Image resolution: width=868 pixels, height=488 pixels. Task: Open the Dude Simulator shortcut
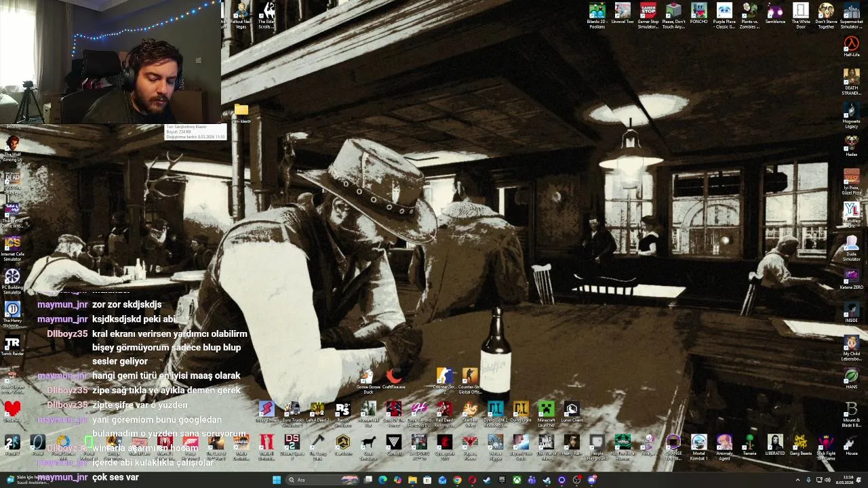[x=852, y=248]
